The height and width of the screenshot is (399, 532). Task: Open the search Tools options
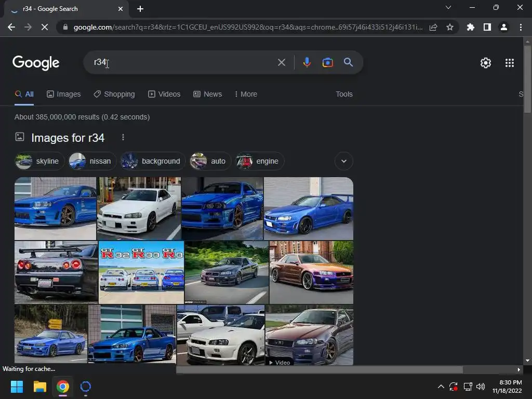point(344,95)
